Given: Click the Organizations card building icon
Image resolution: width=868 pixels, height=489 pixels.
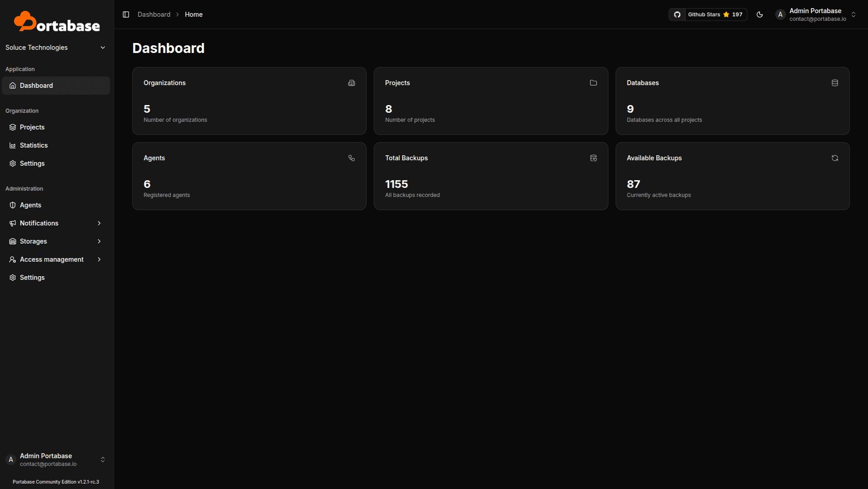Looking at the screenshot, I should tap(352, 83).
